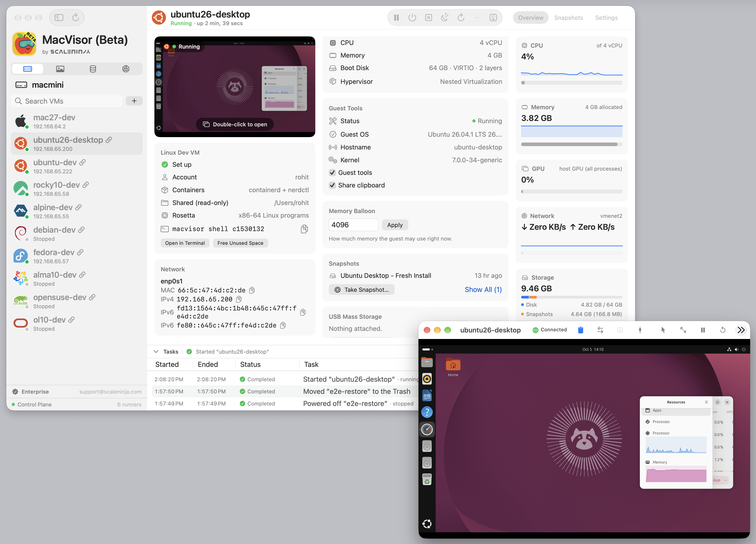The width and height of the screenshot is (756, 544).
Task: Switch to the Snapshots tab
Action: pos(568,18)
